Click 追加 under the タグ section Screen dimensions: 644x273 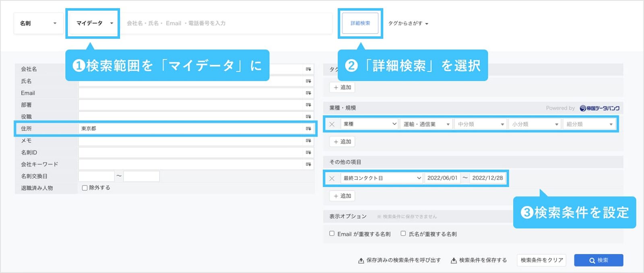pos(343,87)
